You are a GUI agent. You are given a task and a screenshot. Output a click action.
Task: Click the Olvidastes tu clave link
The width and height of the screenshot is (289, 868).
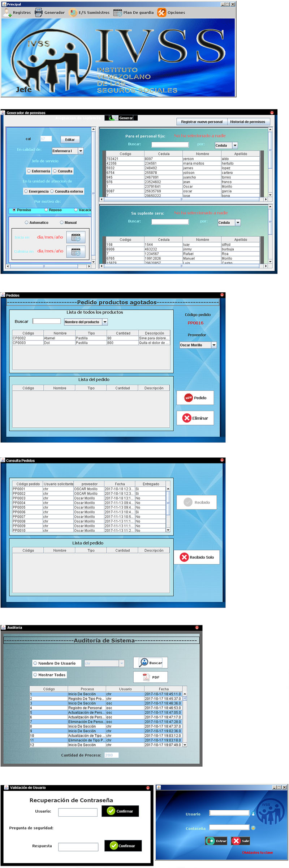[x=257, y=852]
